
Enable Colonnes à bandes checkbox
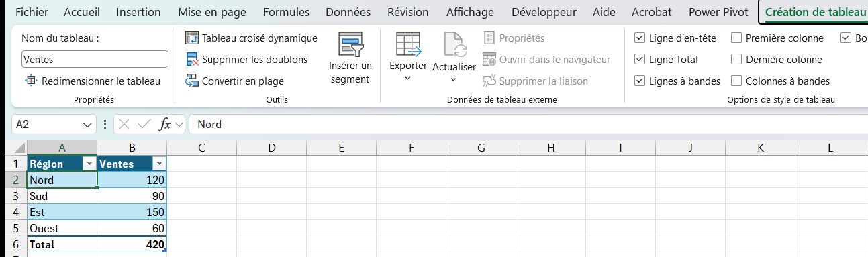coord(736,81)
